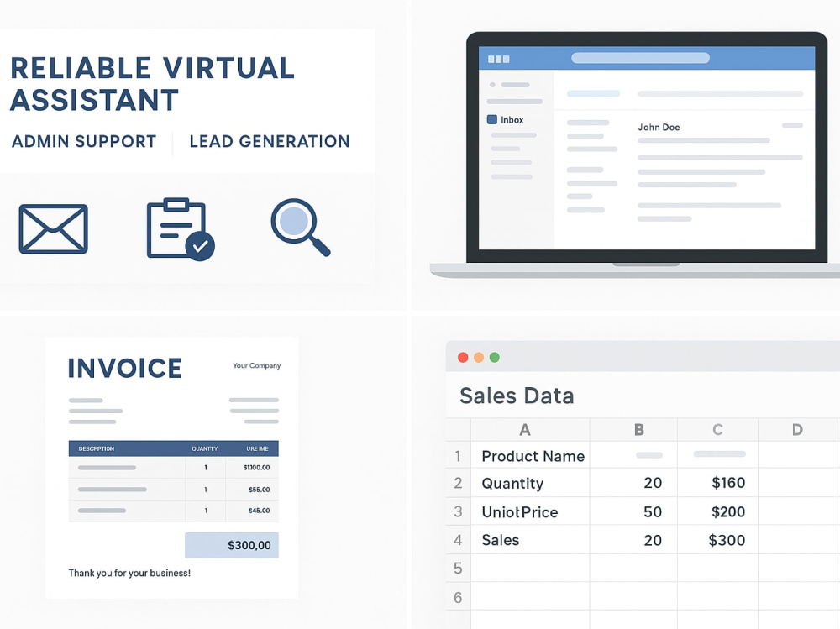Viewport: 840px width, 629px height.
Task: Select column B header in spreadsheet
Action: 633,430
